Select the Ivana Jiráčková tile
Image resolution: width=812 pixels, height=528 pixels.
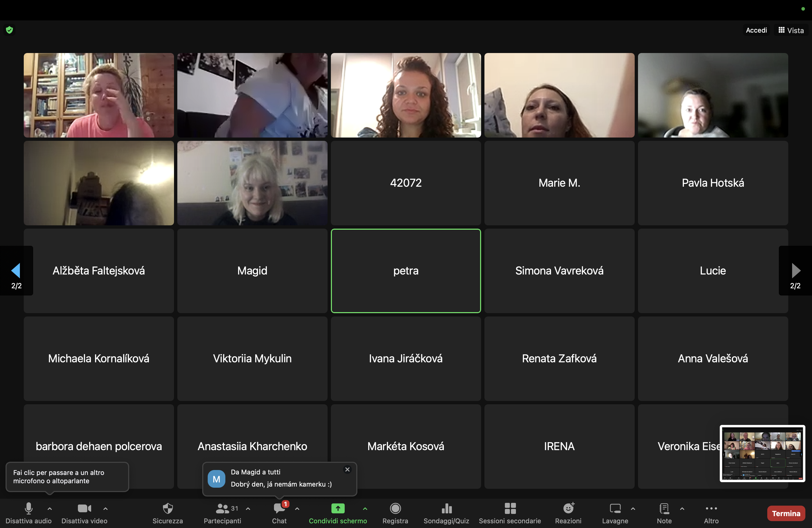[406, 358]
